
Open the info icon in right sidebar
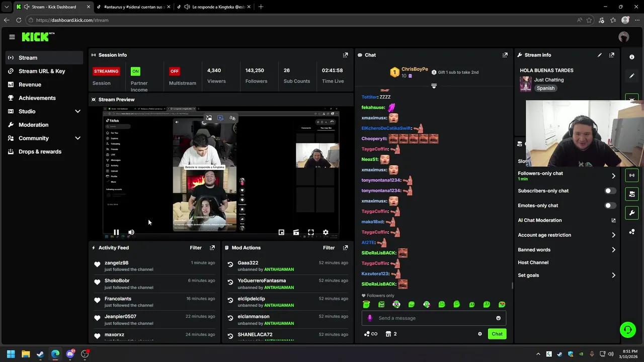tap(632, 57)
